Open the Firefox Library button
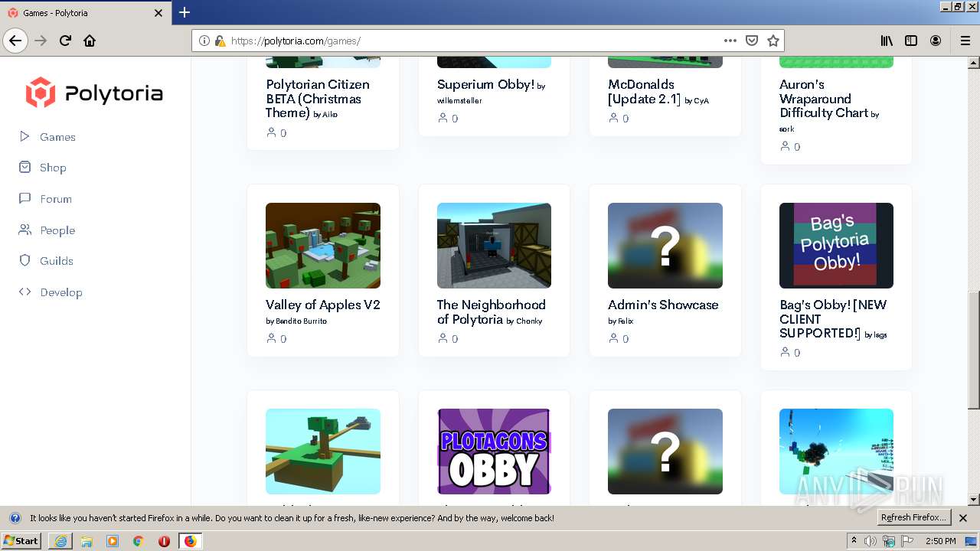 pos(887,41)
